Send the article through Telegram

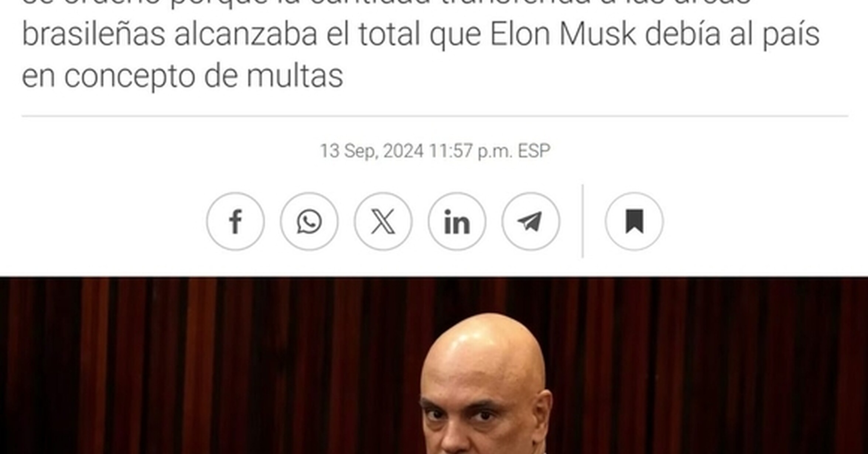pyautogui.click(x=531, y=221)
